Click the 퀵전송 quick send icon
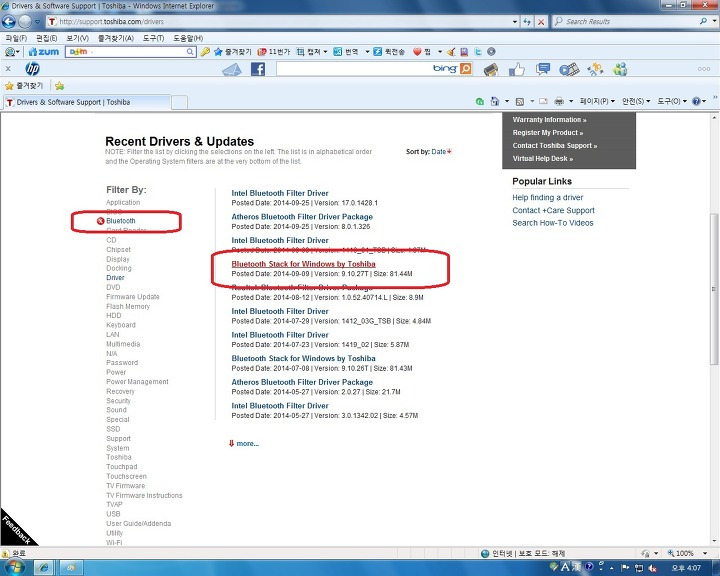 click(x=388, y=52)
